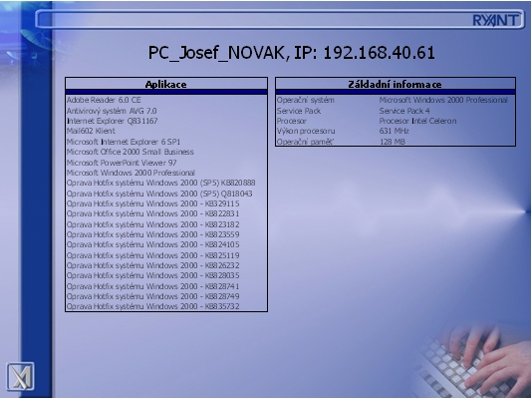Click the PC_Josef_NOVAK IP title heading
The width and height of the screenshot is (532, 399).
pos(292,53)
